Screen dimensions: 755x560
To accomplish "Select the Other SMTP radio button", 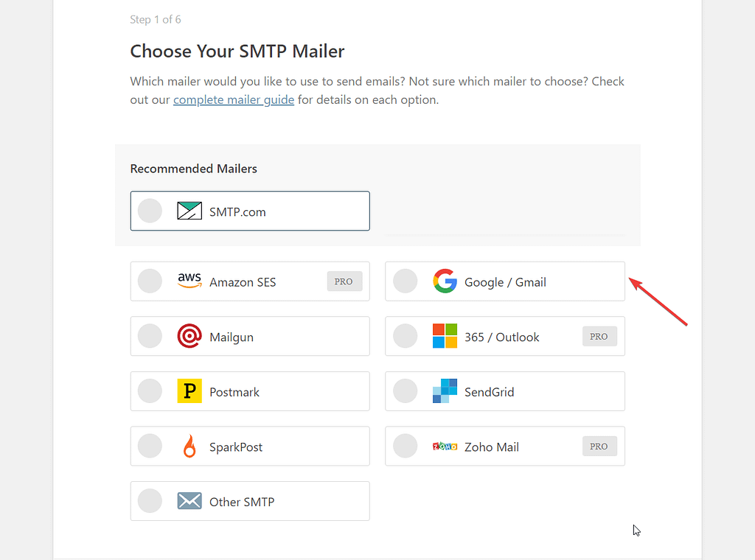I will pyautogui.click(x=150, y=501).
